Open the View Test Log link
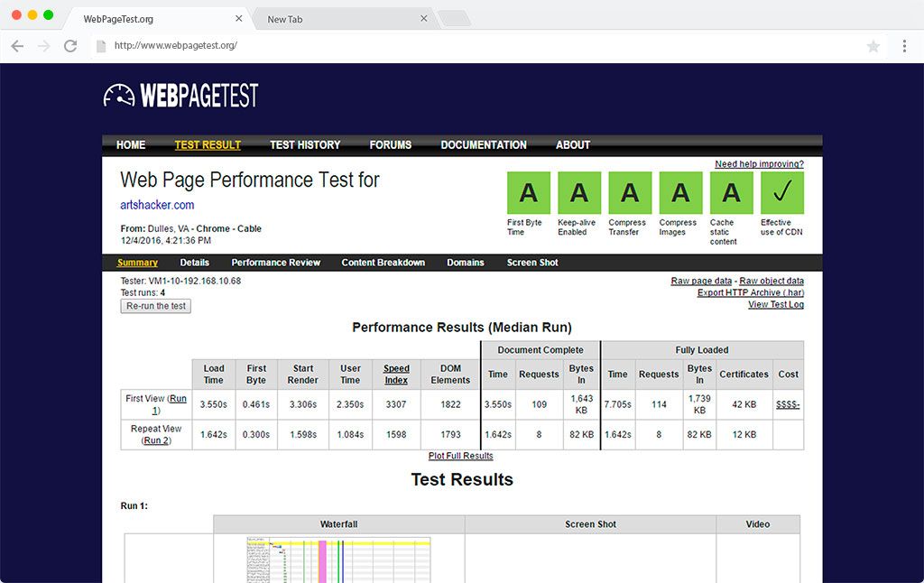924x583 pixels. pos(776,305)
